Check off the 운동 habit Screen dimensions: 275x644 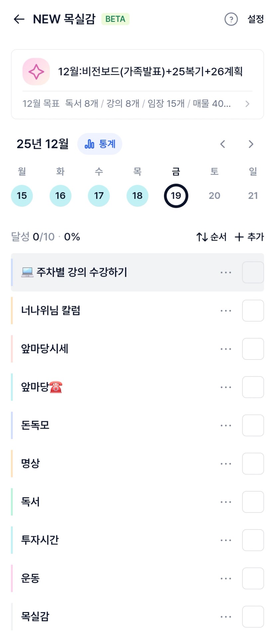[253, 579]
